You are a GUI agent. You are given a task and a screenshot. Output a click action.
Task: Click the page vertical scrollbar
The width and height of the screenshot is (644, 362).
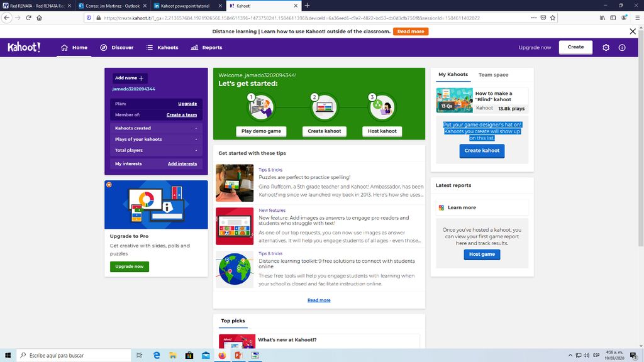(641, 138)
